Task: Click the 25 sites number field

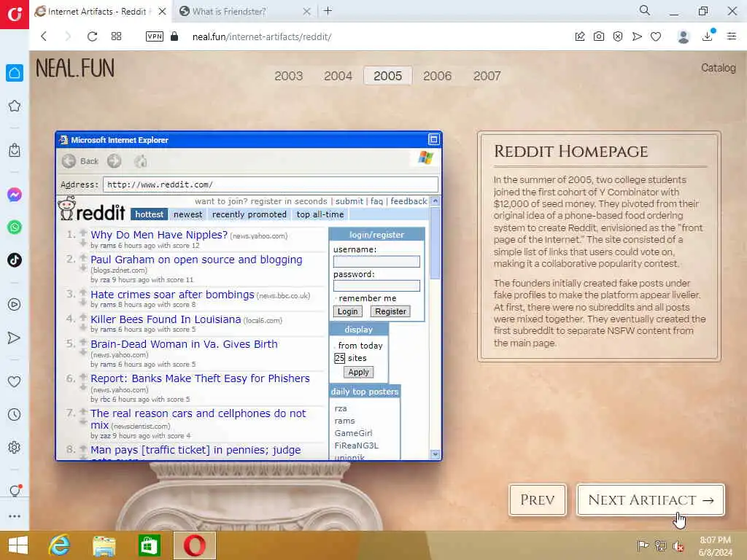Action: coord(339,358)
